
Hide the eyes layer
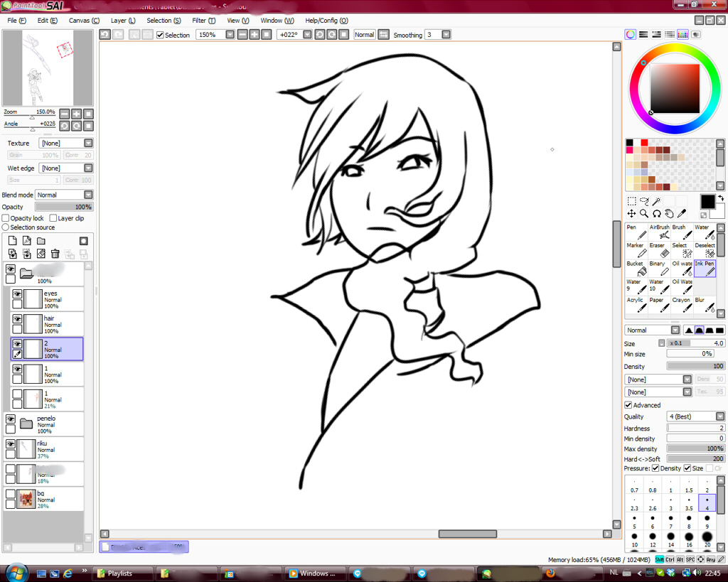point(17,293)
